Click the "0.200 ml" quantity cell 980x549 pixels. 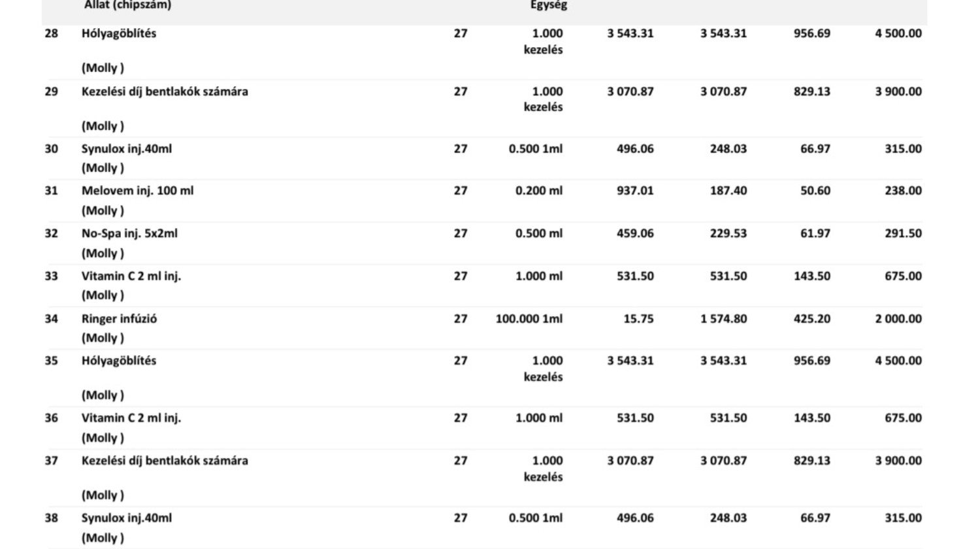tap(539, 191)
